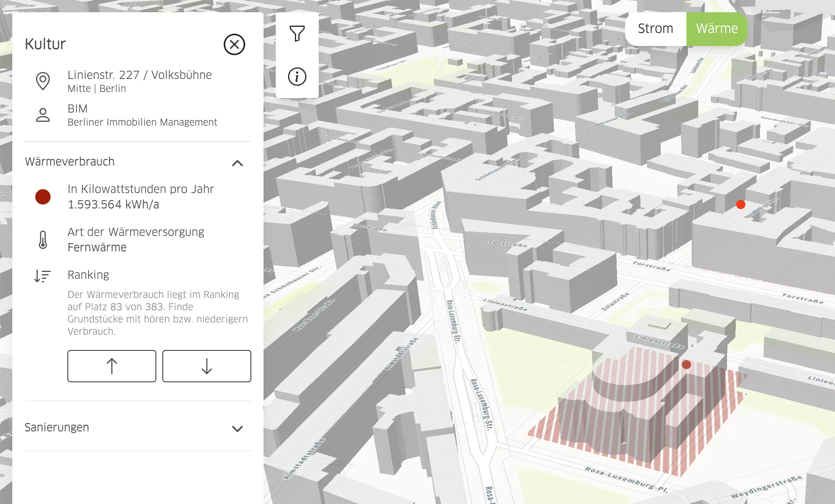Screen dimensions: 835x504
Task: Click the owner person icon
Action: pos(43,115)
